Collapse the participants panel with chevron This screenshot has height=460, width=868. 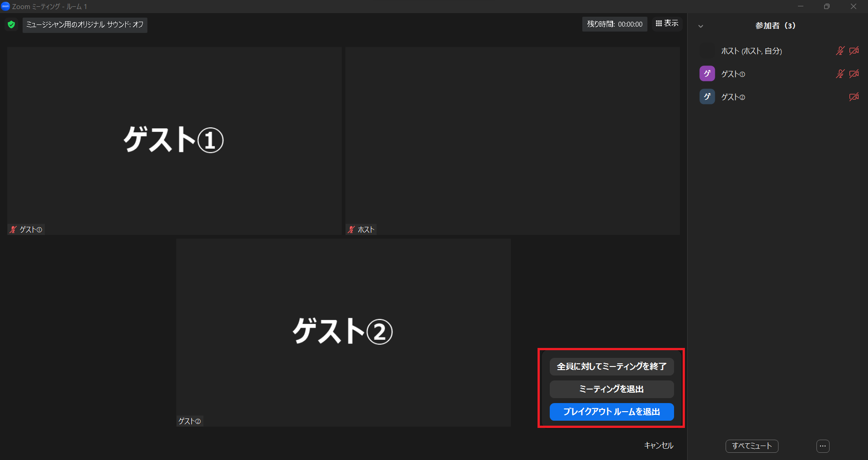click(701, 26)
